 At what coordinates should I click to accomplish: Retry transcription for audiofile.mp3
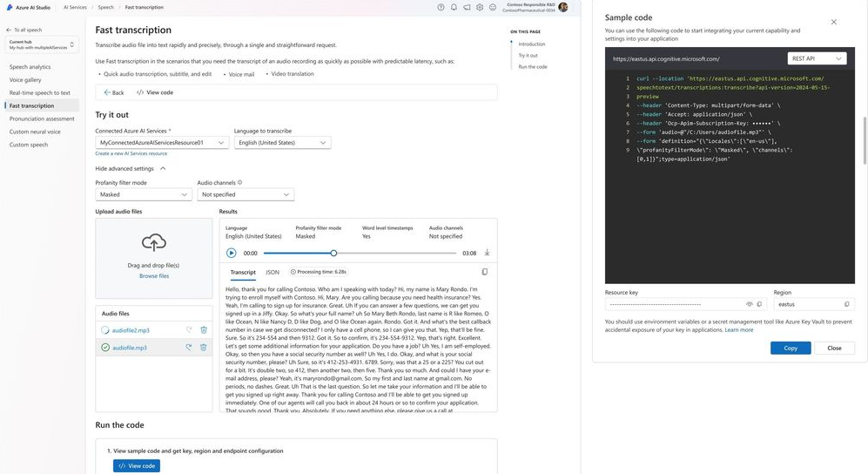click(189, 347)
